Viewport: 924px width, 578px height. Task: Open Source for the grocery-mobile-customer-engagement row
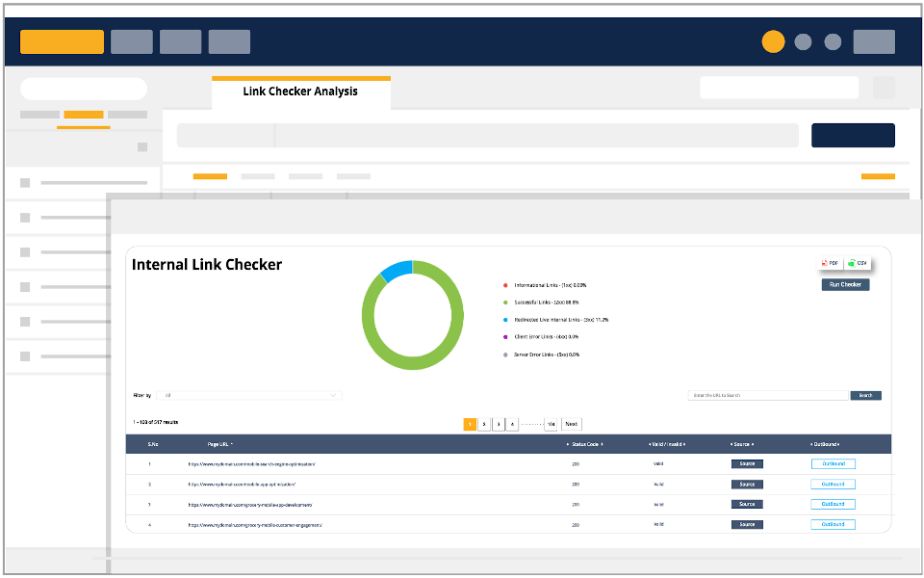pyautogui.click(x=747, y=524)
